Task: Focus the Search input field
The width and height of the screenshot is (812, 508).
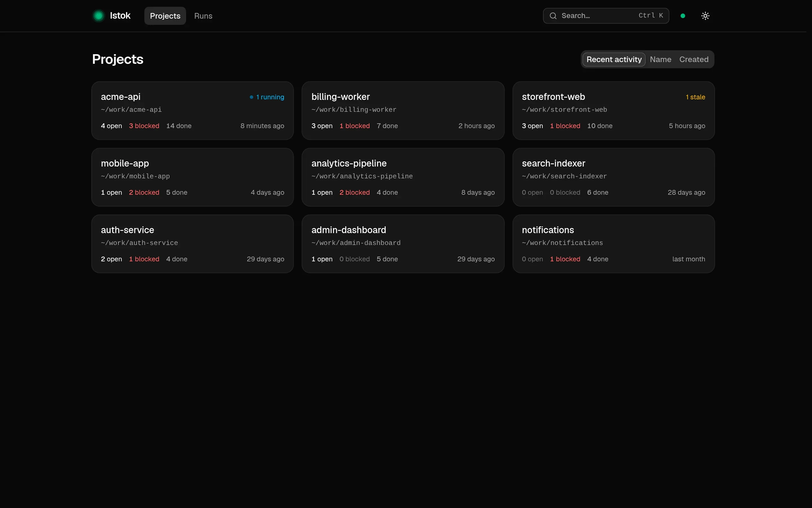Action: click(x=606, y=16)
